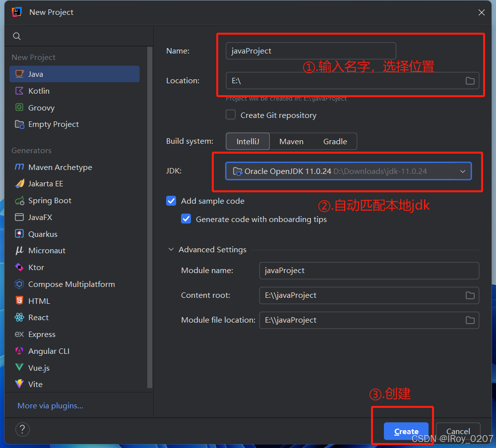Click the IntelliJ IDEA logo in title bar

click(x=16, y=12)
